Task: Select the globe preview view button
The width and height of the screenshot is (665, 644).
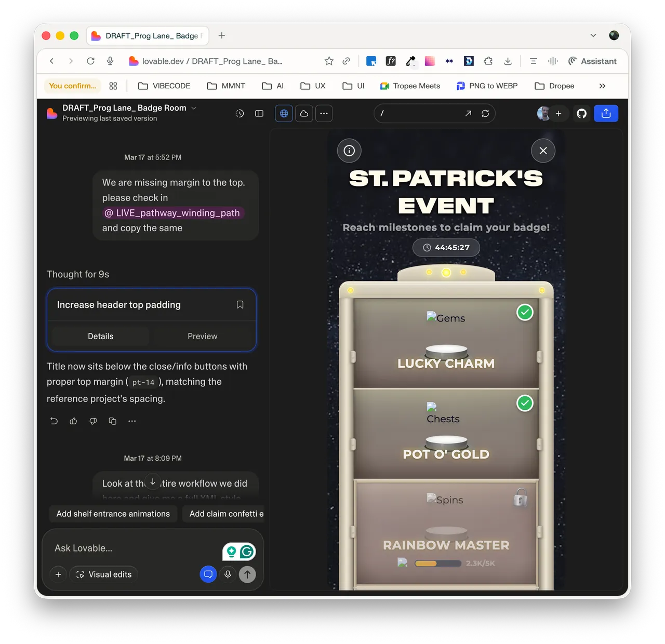Action: point(284,113)
